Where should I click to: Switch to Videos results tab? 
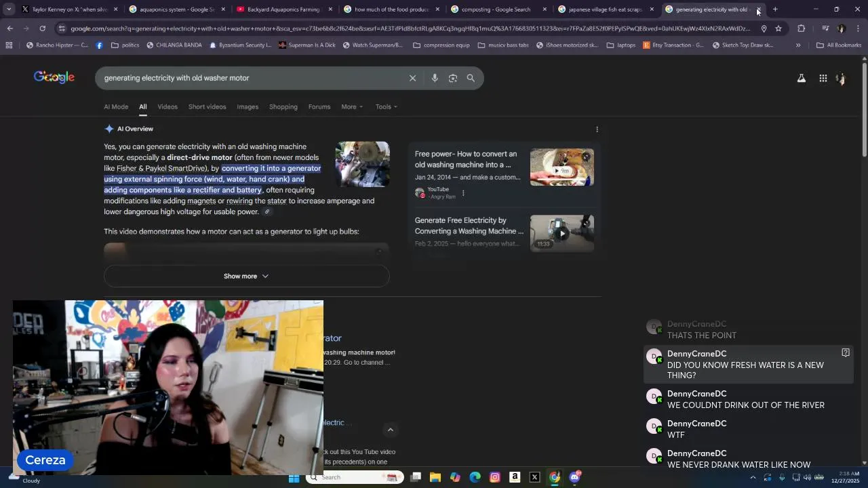(x=167, y=106)
